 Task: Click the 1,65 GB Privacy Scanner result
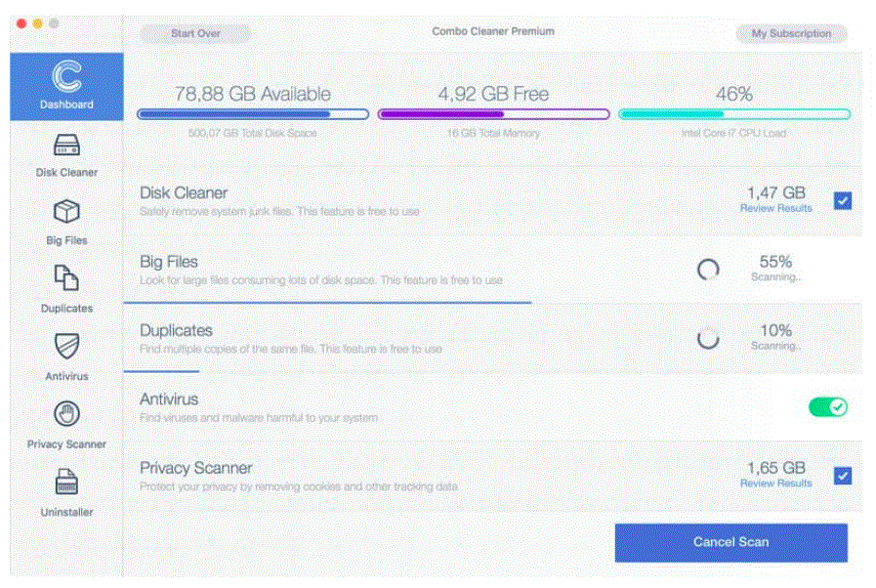pos(776,468)
